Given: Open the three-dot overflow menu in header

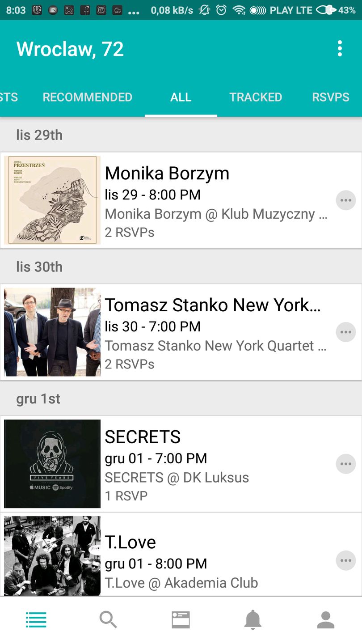Looking at the screenshot, I should click(340, 48).
